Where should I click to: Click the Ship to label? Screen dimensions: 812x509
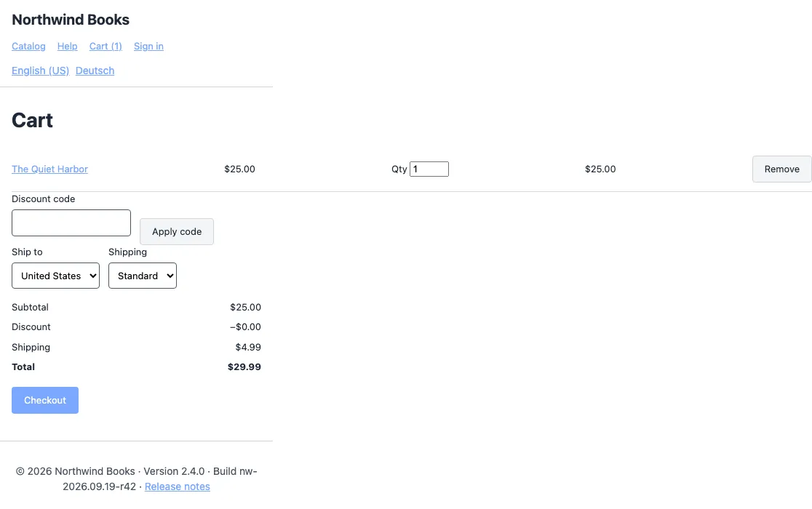27,252
